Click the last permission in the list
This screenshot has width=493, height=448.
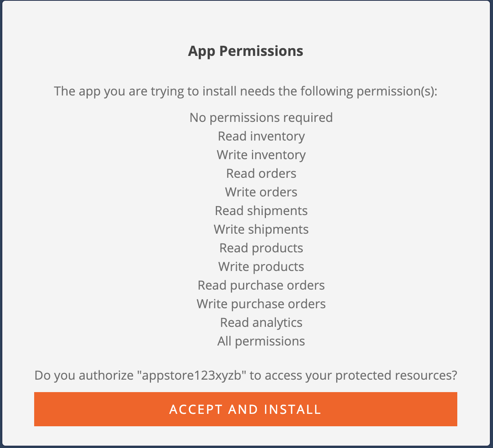(261, 341)
